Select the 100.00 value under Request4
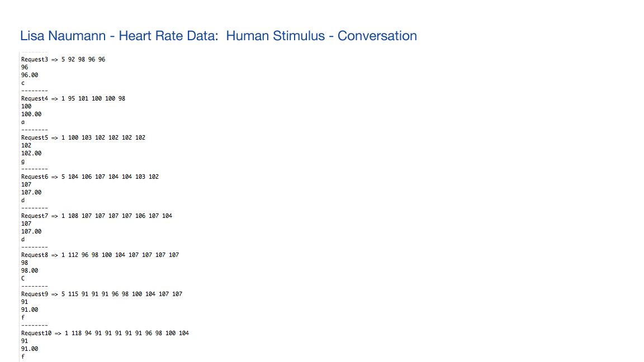The width and height of the screenshot is (644, 362). [x=31, y=114]
